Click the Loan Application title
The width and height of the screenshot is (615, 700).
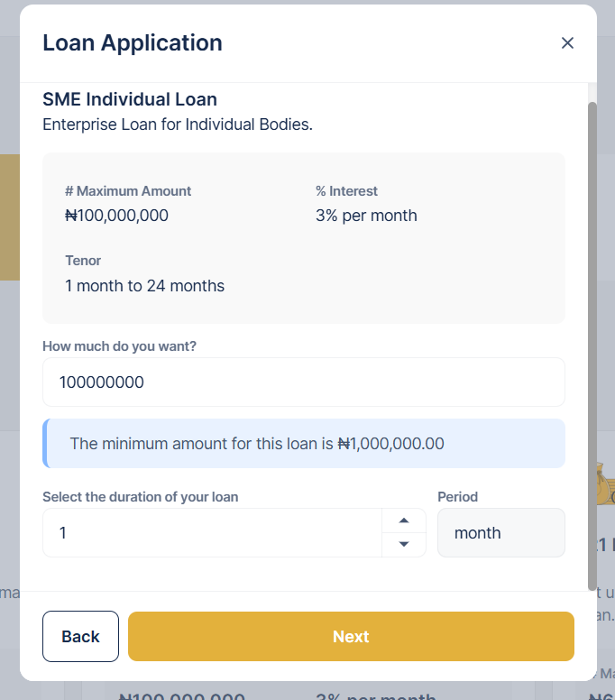[x=133, y=42]
